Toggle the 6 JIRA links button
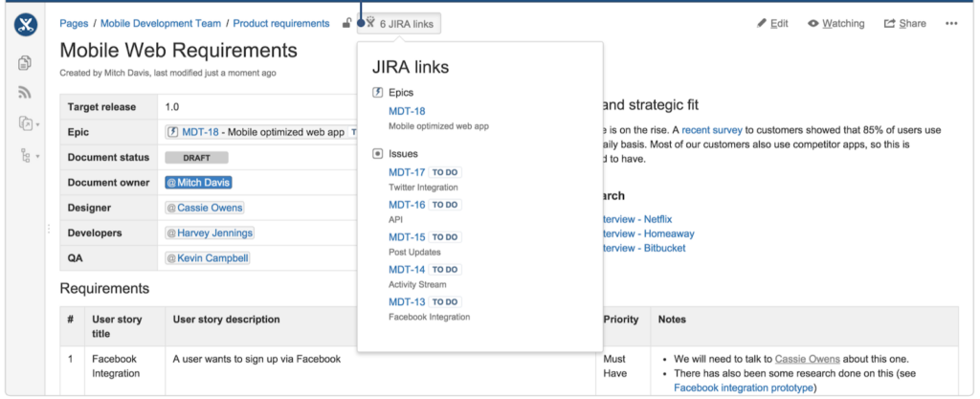 399,24
